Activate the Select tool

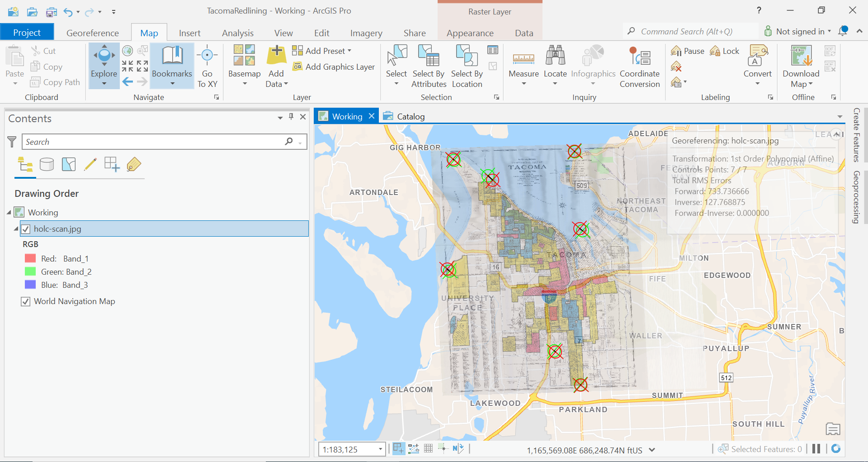point(396,66)
